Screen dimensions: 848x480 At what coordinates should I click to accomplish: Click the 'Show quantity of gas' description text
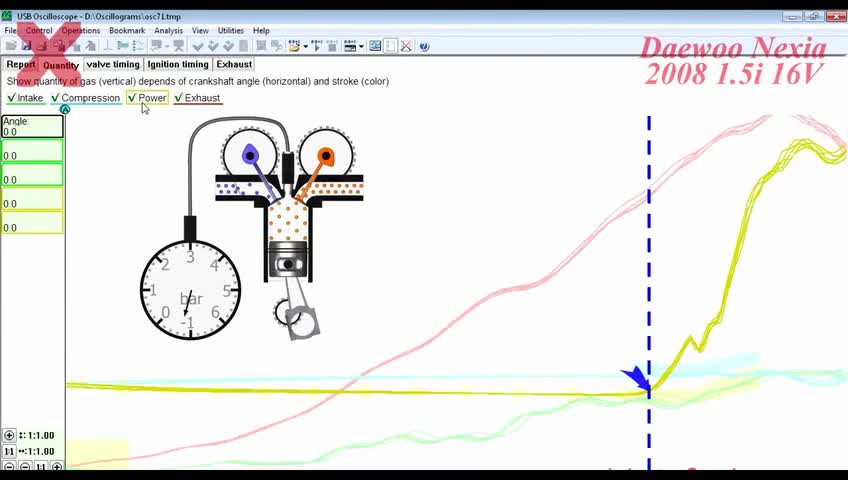pyautogui.click(x=197, y=81)
